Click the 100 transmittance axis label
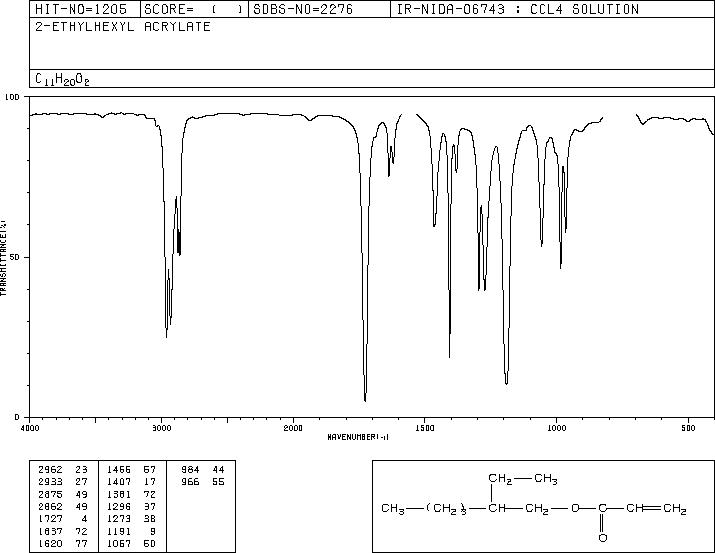The height and width of the screenshot is (553, 715). pyautogui.click(x=12, y=97)
